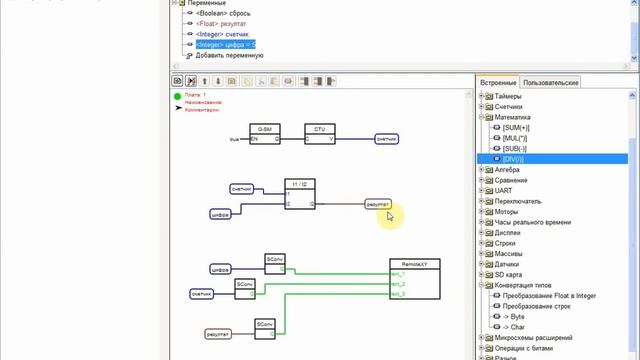The width and height of the screenshot is (640, 360).
Task: Click the black arrow beside Комментарии
Action: pyautogui.click(x=178, y=108)
